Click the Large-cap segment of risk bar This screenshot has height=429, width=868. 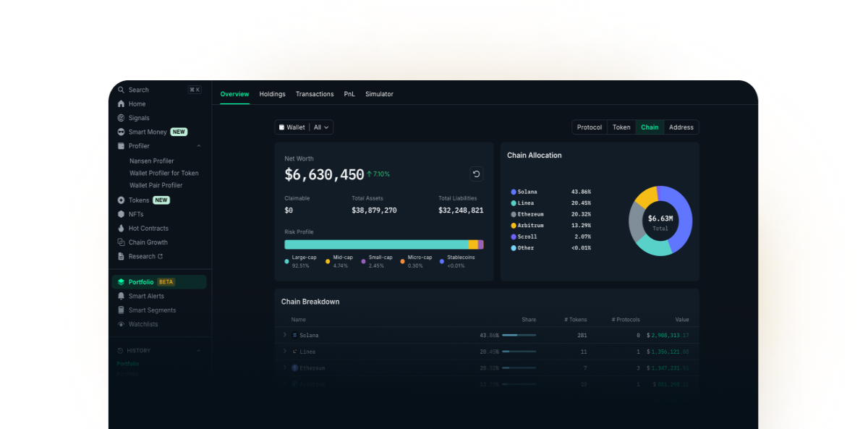(376, 245)
